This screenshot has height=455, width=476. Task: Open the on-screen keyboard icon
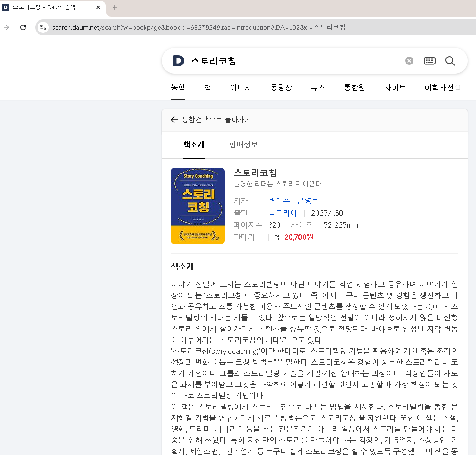click(x=429, y=61)
